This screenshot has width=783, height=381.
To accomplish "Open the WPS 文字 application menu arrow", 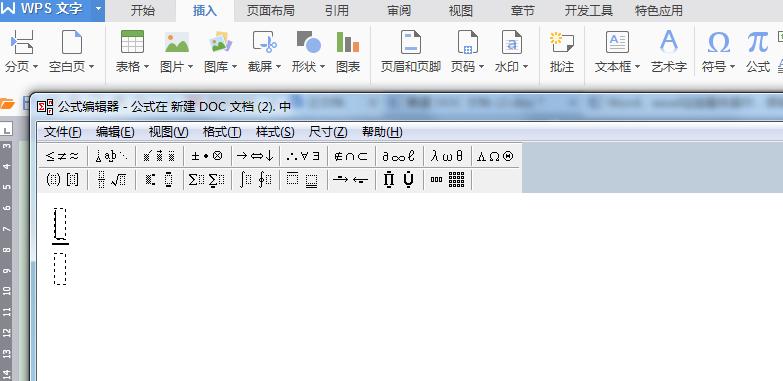I will (x=98, y=9).
